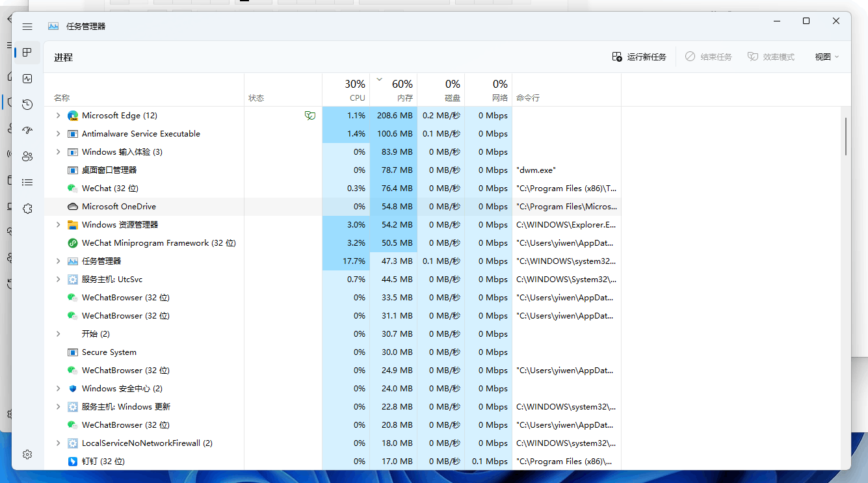
Task: Select the 0.1 Mbps network cell of 钉钉
Action: (488, 462)
